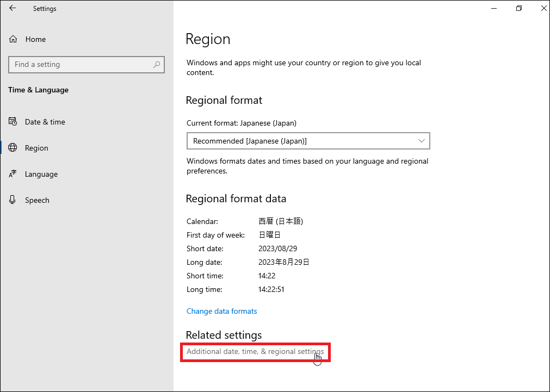
Task: Go to the Date & time page
Action: (x=45, y=122)
